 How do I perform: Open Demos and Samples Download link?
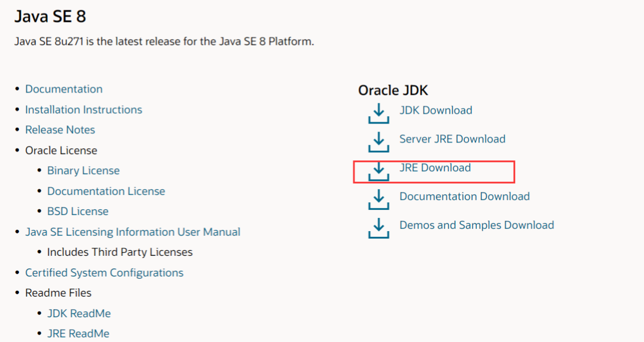click(x=477, y=225)
